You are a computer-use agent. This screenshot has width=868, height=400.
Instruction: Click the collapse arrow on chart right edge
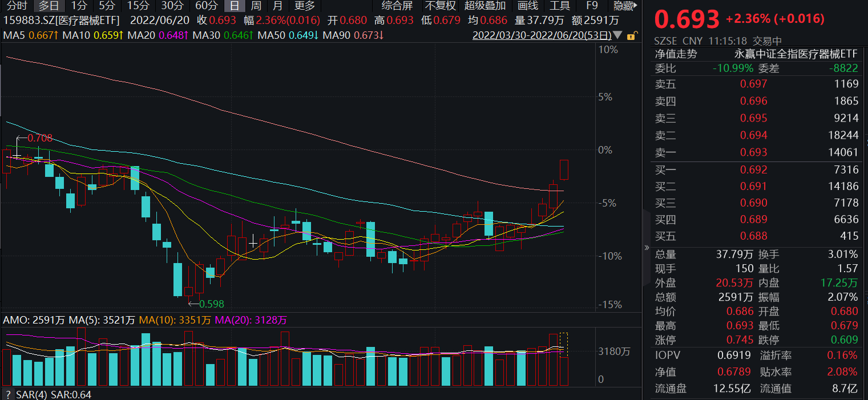pyautogui.click(x=647, y=248)
